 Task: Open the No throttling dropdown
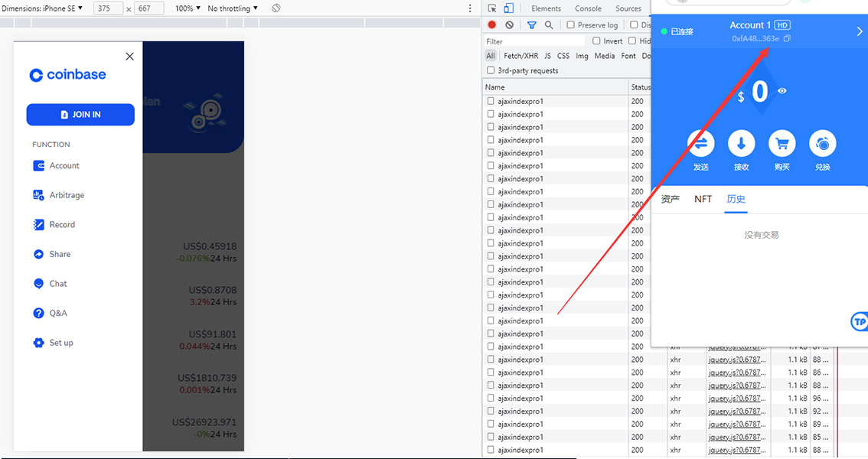(233, 8)
